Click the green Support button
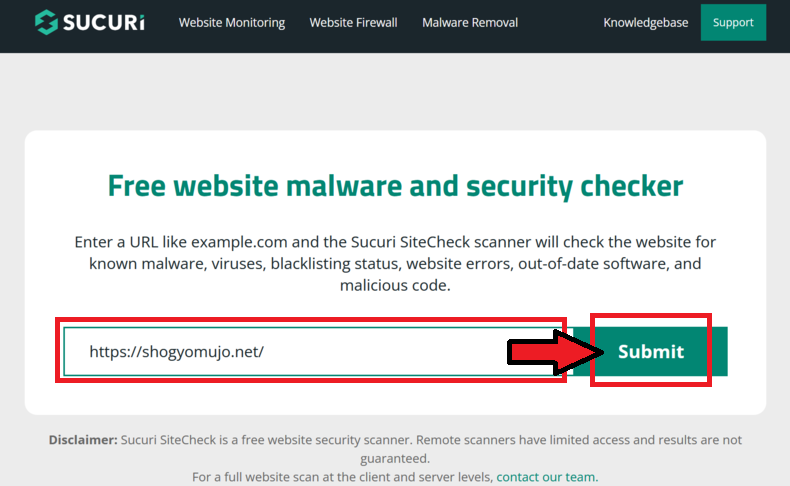The height and width of the screenshot is (486, 790). [733, 23]
